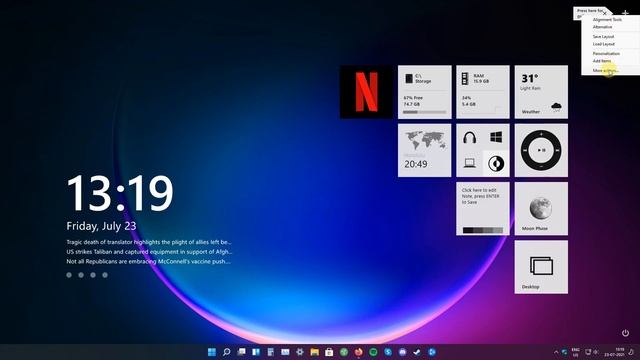Click the Windows logo icon in the quad tile
This screenshot has width=640, height=360.
(x=496, y=138)
